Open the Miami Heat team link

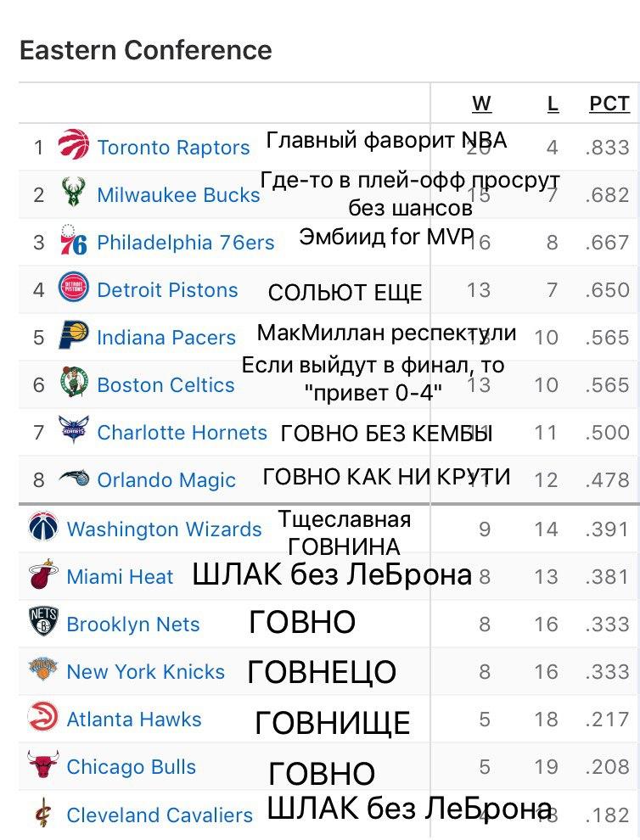(120, 577)
